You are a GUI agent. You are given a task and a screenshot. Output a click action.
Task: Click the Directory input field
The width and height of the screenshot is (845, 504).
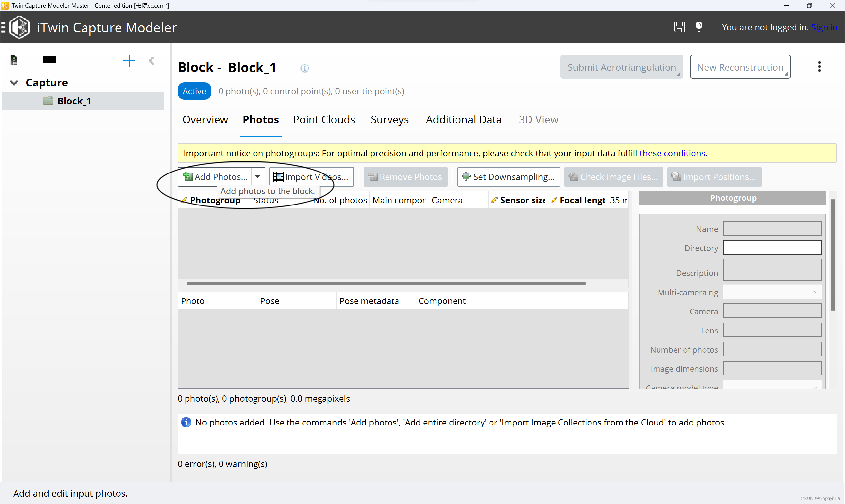coord(772,248)
